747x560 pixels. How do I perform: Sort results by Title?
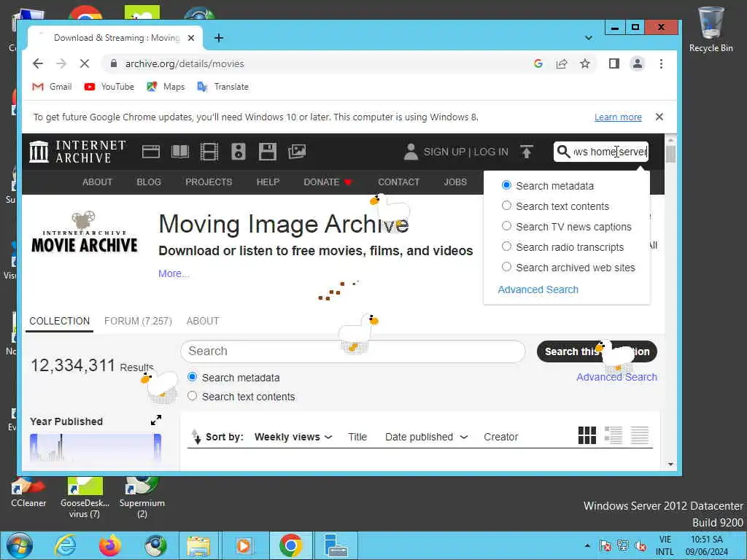click(357, 437)
